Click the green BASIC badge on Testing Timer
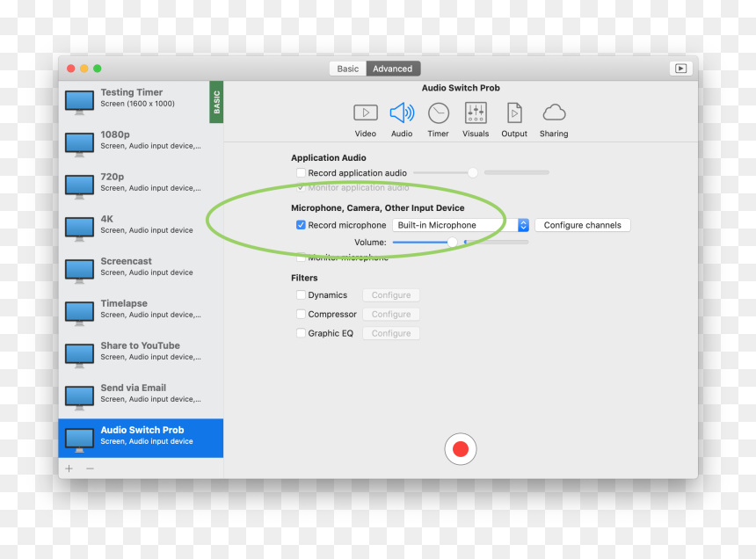This screenshot has width=756, height=559. point(216,102)
